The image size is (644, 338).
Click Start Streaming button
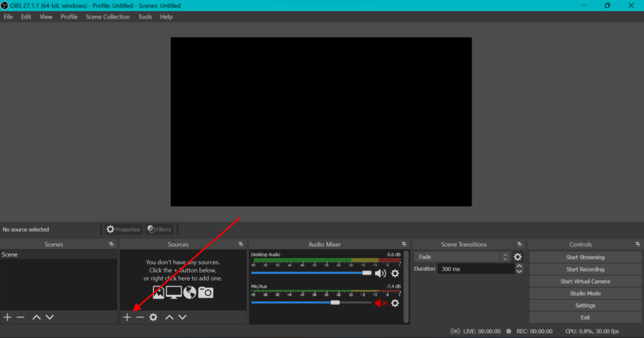[585, 257]
